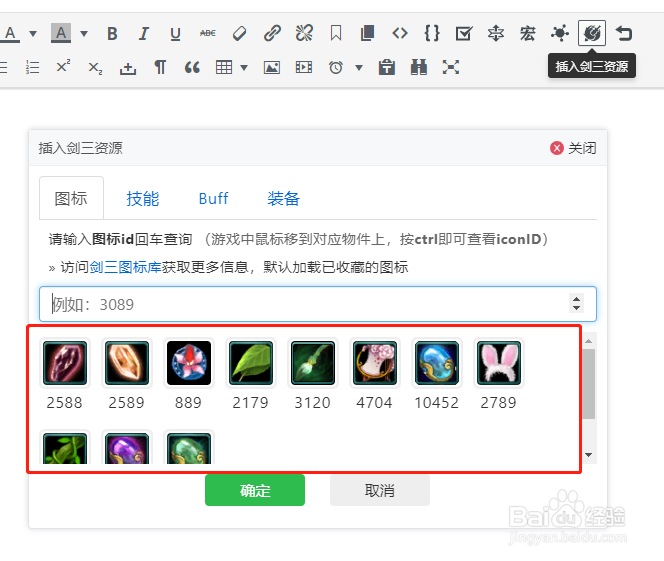Cancel the dialog with 取消

click(x=380, y=490)
